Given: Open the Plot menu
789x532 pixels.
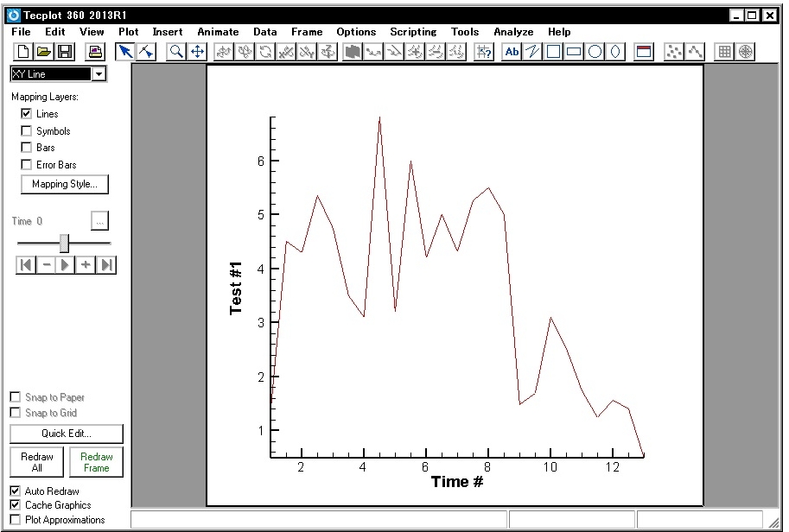Looking at the screenshot, I should (128, 32).
